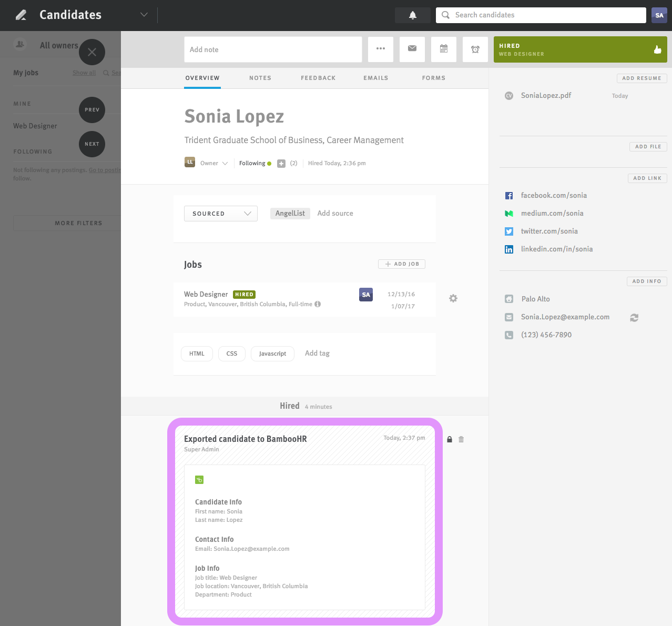672x626 pixels.
Task: Switch to the Overview tab
Action: [x=202, y=78]
